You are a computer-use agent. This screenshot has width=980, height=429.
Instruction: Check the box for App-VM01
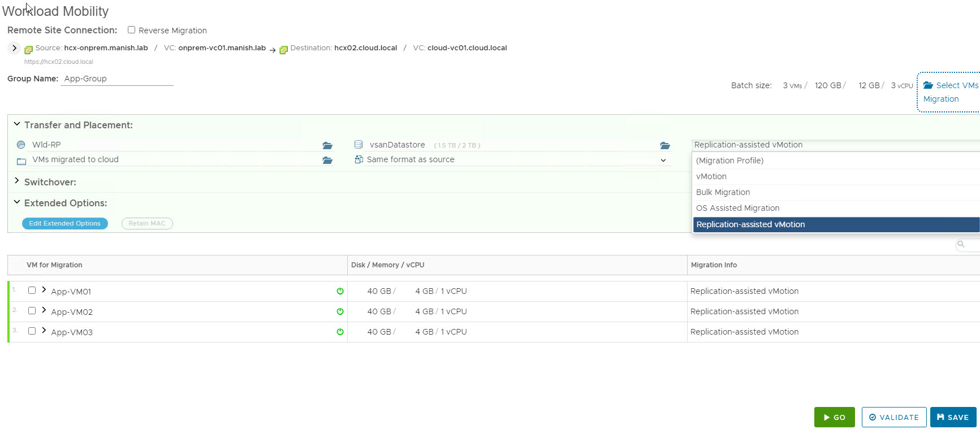[x=32, y=291]
